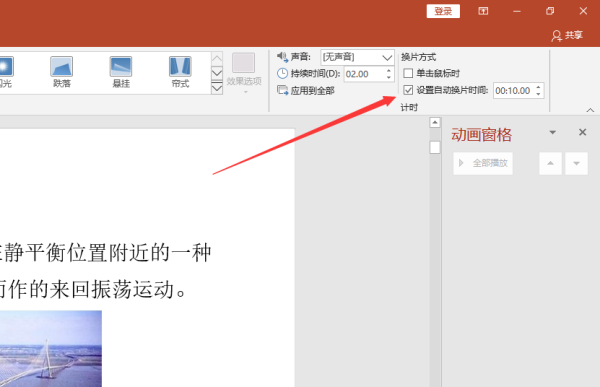This screenshot has height=387, width=600.
Task: Click slide text line 作的来回振荡运动
Action: click(98, 289)
